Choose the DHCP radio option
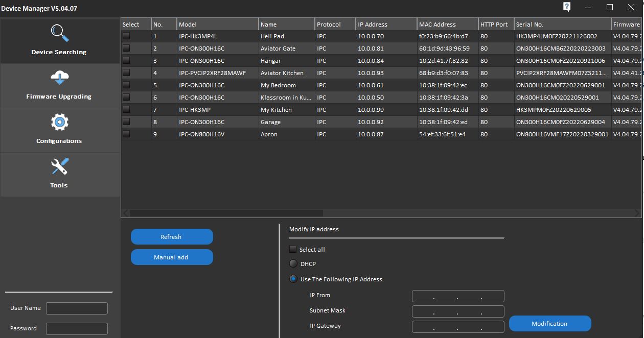This screenshot has width=644, height=338. pyautogui.click(x=293, y=263)
